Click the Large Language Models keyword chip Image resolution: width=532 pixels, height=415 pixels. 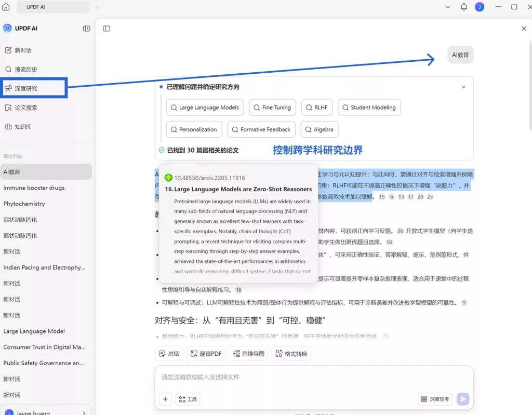[205, 107]
